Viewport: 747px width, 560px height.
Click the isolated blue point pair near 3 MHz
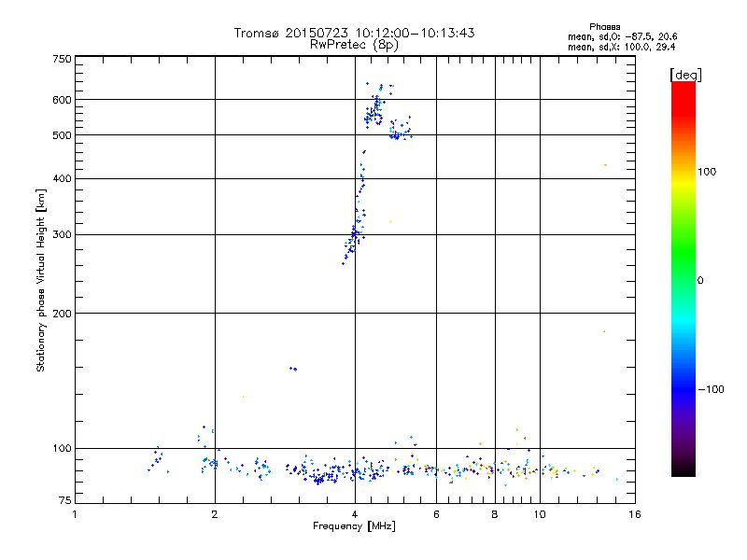(293, 369)
